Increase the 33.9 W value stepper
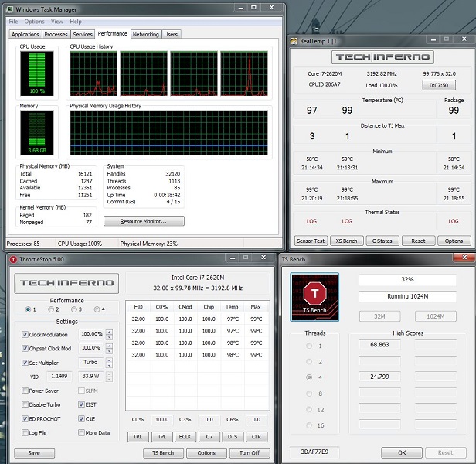The image size is (476, 464). point(109,374)
